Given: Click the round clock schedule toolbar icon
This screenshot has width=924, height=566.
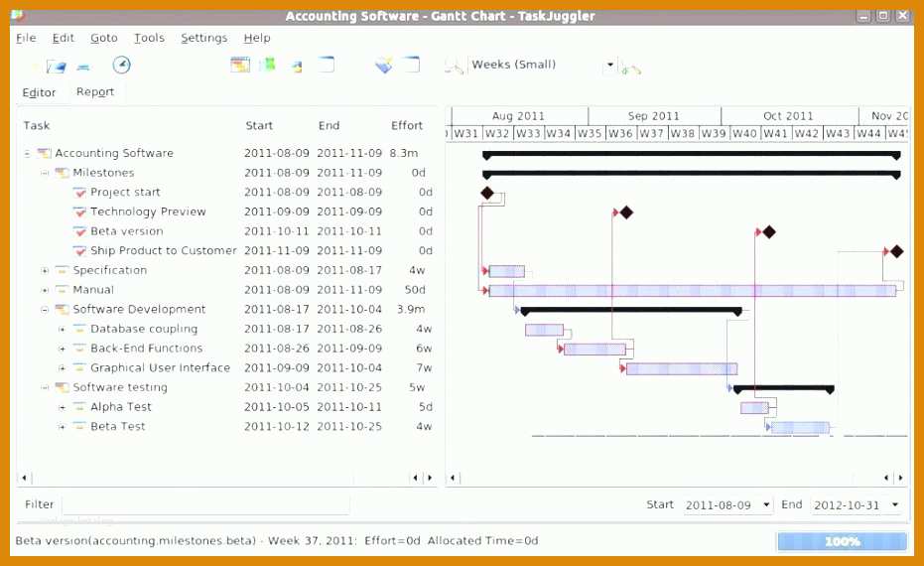Looking at the screenshot, I should pyautogui.click(x=121, y=65).
